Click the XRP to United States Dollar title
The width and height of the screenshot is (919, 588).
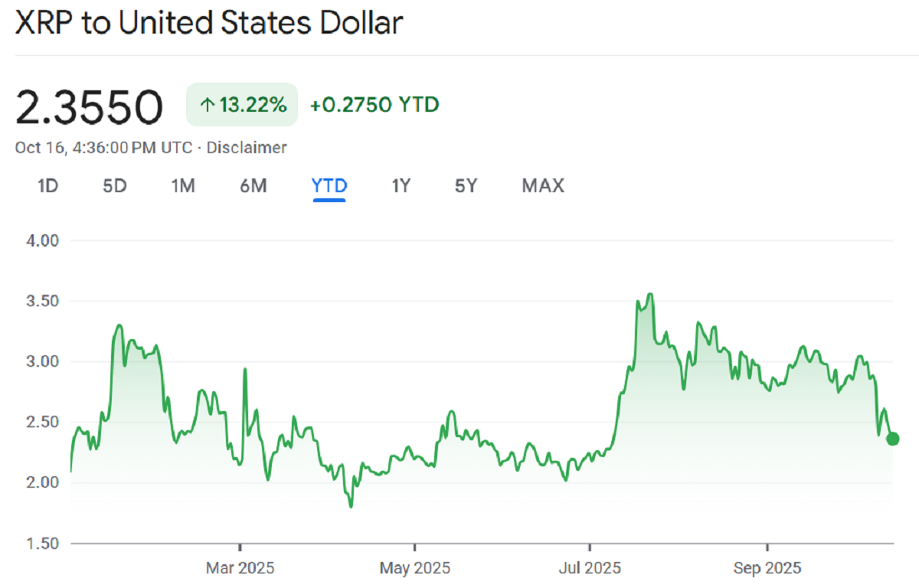click(208, 23)
